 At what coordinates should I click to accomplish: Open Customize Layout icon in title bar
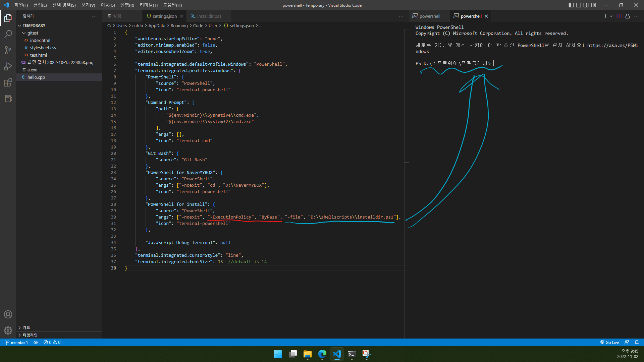594,5
